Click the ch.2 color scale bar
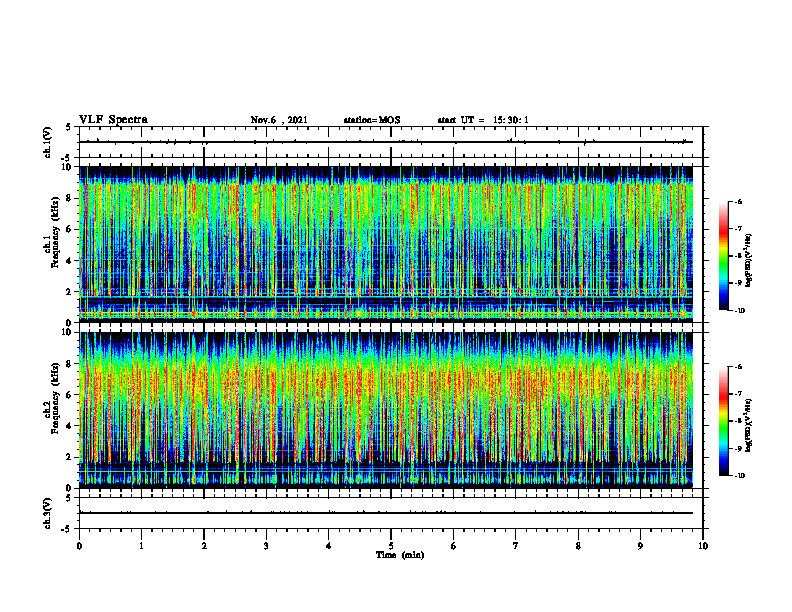Screen dimensions: 792x612 click(x=724, y=421)
